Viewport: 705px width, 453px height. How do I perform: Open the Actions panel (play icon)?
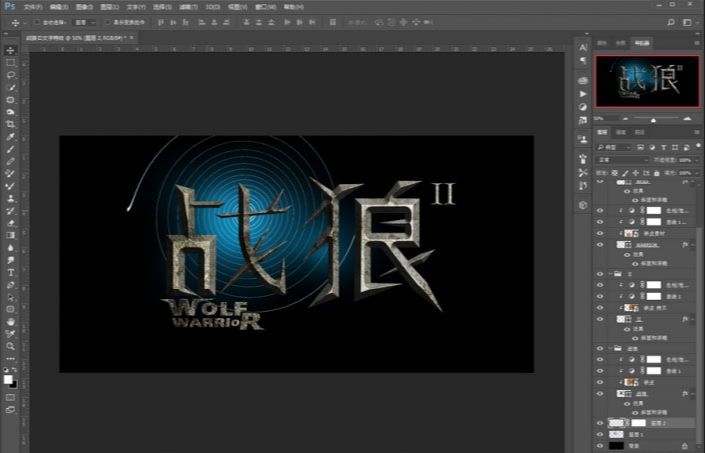coord(583,94)
